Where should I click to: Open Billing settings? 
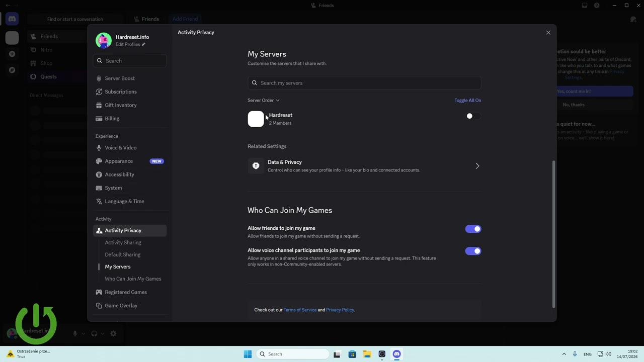130,119
